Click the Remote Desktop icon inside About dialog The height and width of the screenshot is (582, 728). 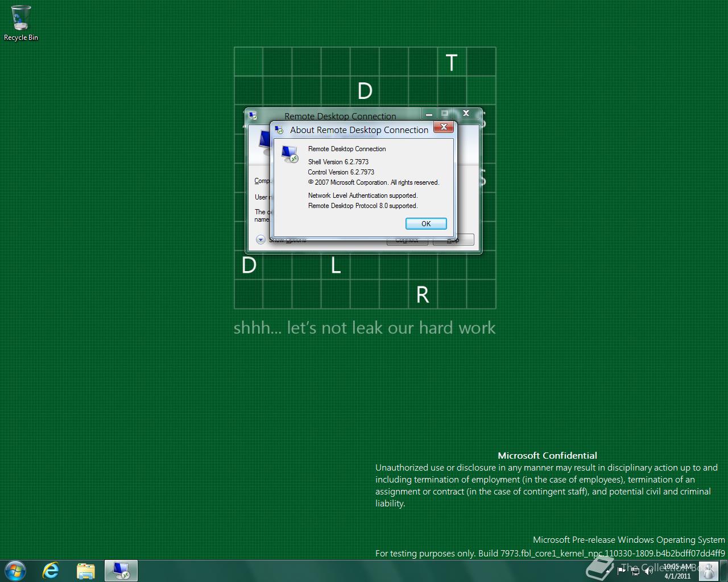(x=290, y=154)
